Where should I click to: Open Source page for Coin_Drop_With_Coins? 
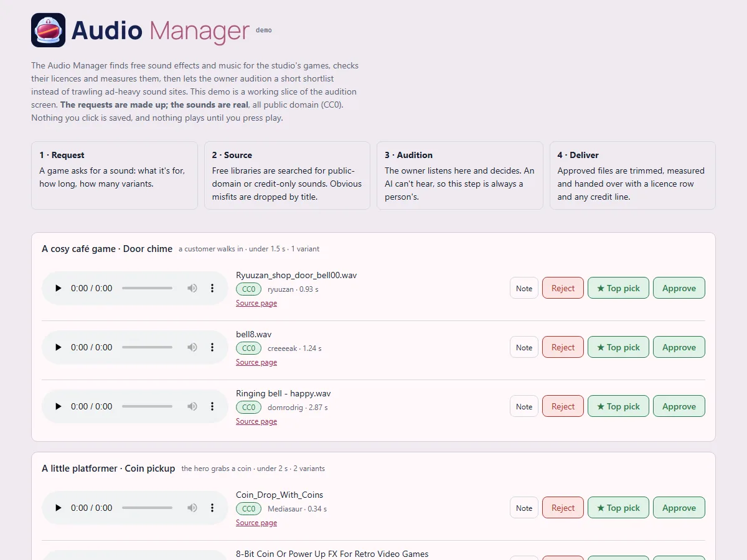coord(256,523)
